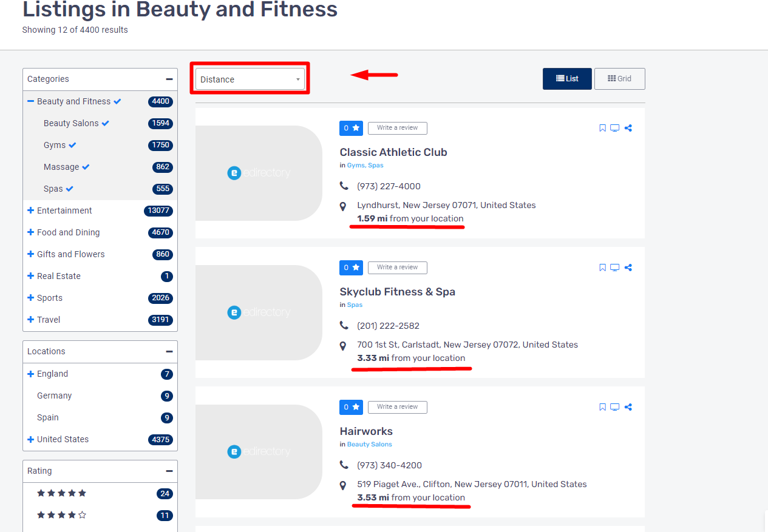Click phone number (973) 340-4200
This screenshot has height=532, width=768.
point(390,465)
